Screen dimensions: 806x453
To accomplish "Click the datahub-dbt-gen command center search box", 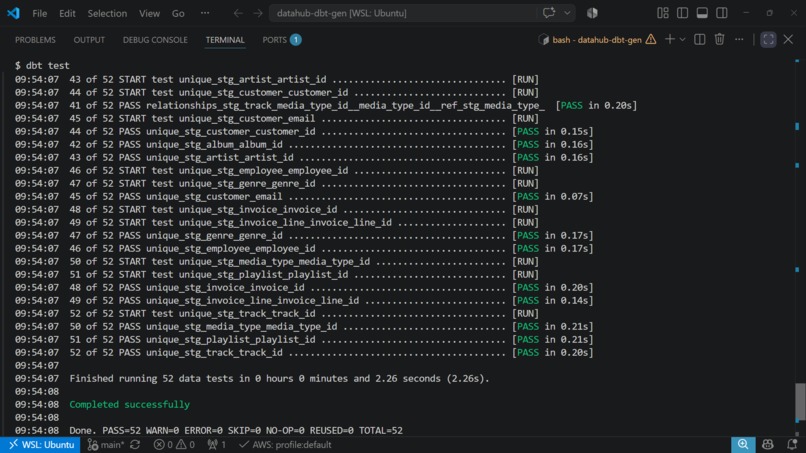I will coord(402,13).
